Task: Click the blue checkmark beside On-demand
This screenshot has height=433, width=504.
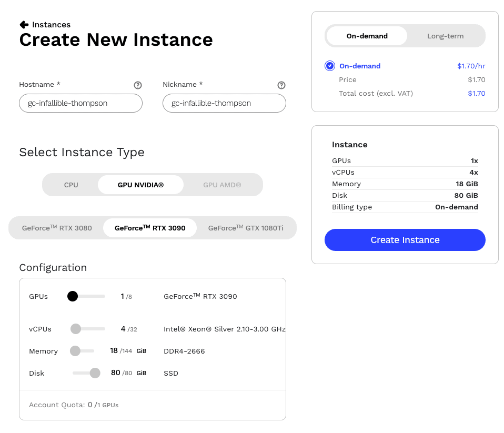Action: pyautogui.click(x=329, y=66)
